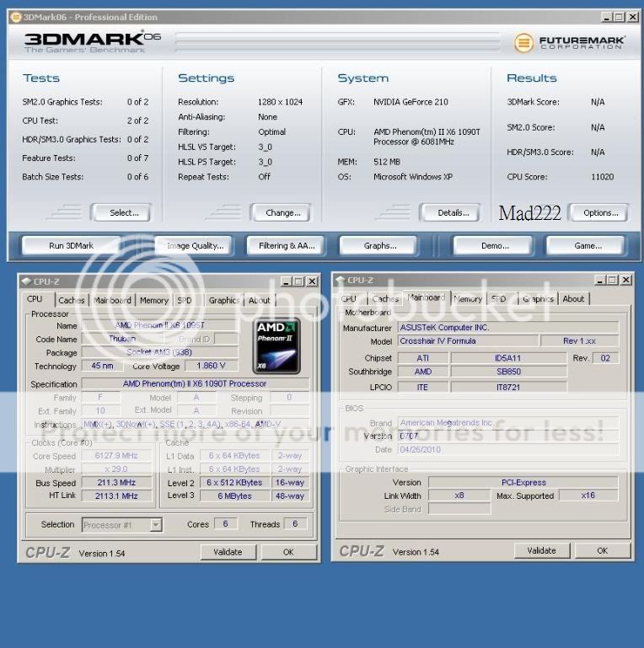Image resolution: width=644 pixels, height=648 pixels.
Task: Click Validate in right CPU-Z window
Action: click(x=541, y=550)
